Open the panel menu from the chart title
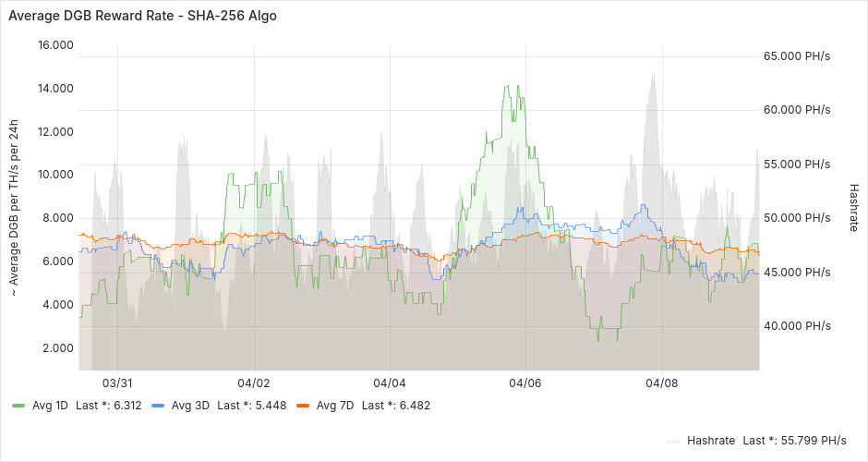This screenshot has width=868, height=462. tap(142, 16)
